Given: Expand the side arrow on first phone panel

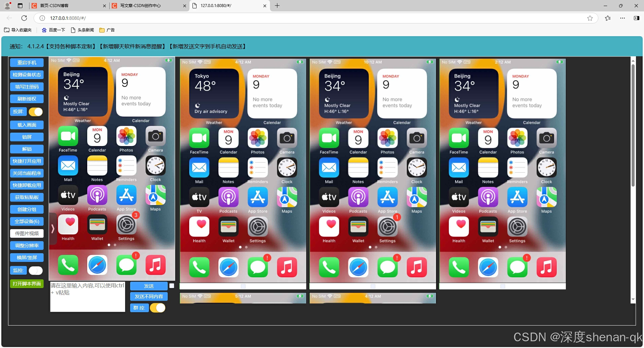Looking at the screenshot, I should coord(53,228).
